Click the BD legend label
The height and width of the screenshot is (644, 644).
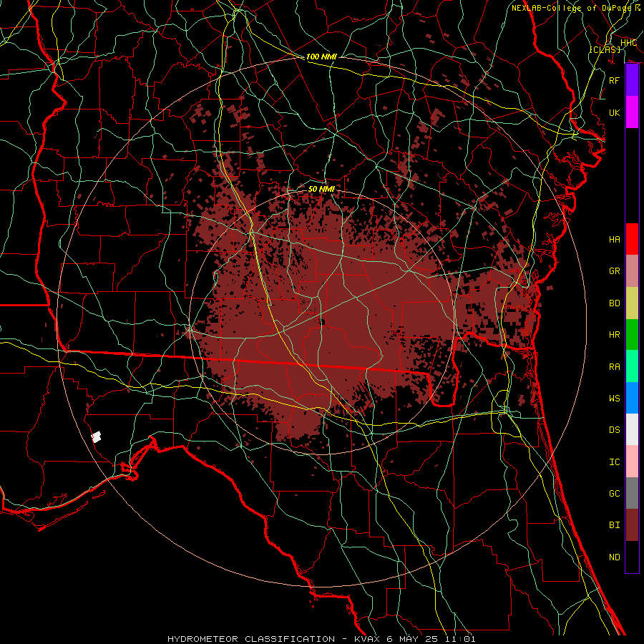[615, 303]
